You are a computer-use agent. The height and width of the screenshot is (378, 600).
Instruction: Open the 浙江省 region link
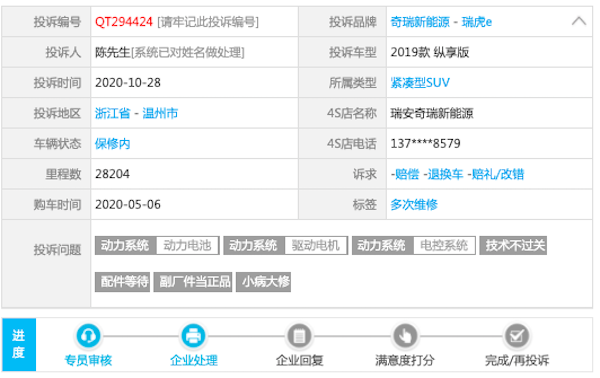click(x=112, y=113)
